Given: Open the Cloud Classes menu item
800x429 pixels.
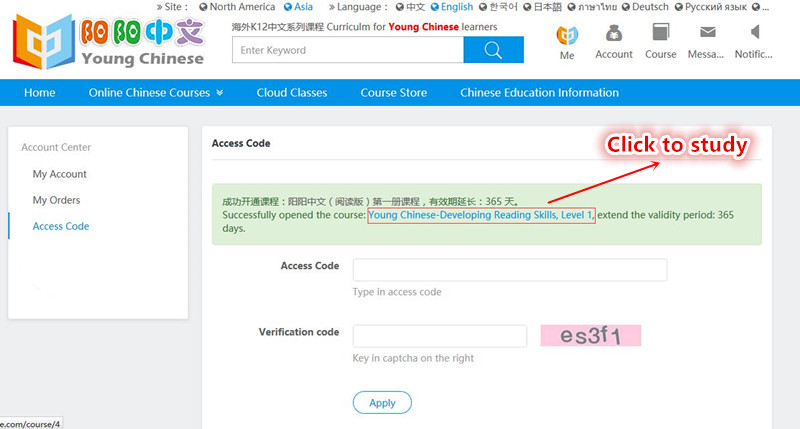Looking at the screenshot, I should point(292,92).
